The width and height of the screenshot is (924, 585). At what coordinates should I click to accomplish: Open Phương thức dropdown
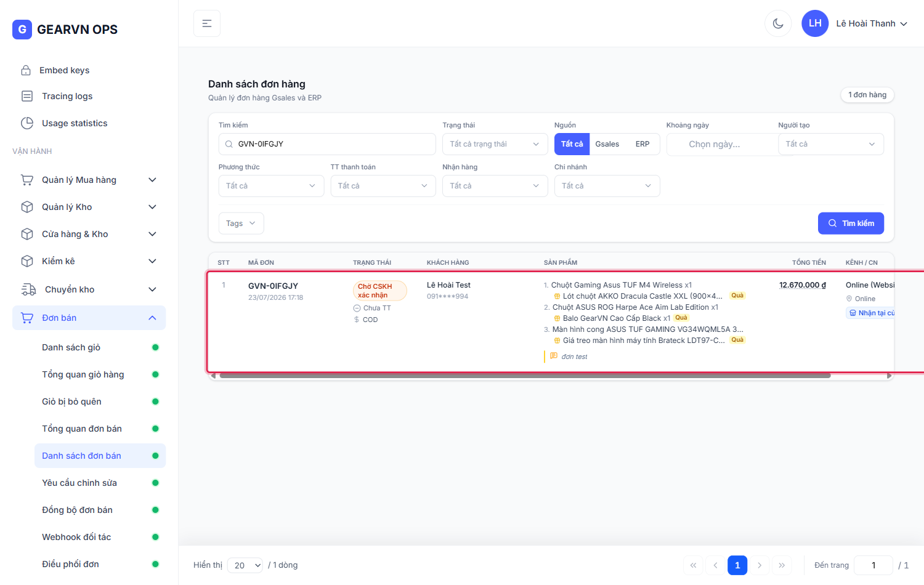(x=271, y=186)
